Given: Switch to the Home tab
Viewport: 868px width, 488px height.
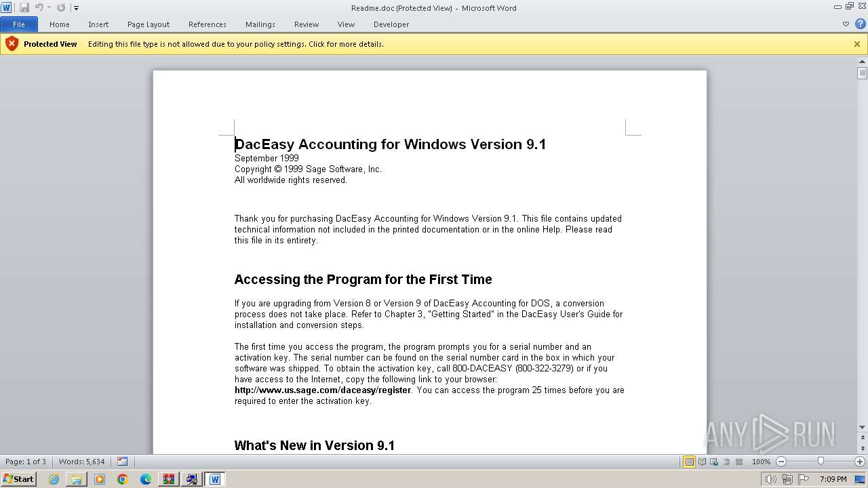Looking at the screenshot, I should [x=60, y=24].
